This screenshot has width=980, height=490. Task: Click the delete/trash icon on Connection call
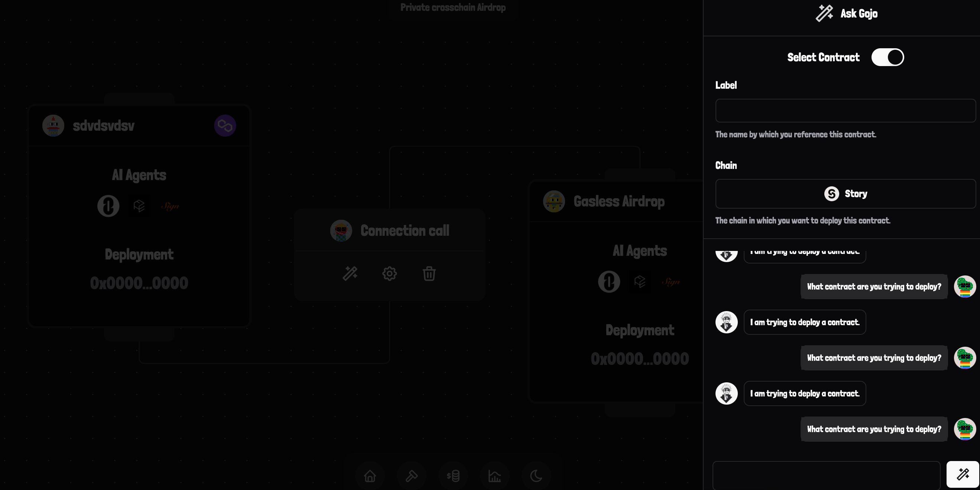tap(429, 274)
